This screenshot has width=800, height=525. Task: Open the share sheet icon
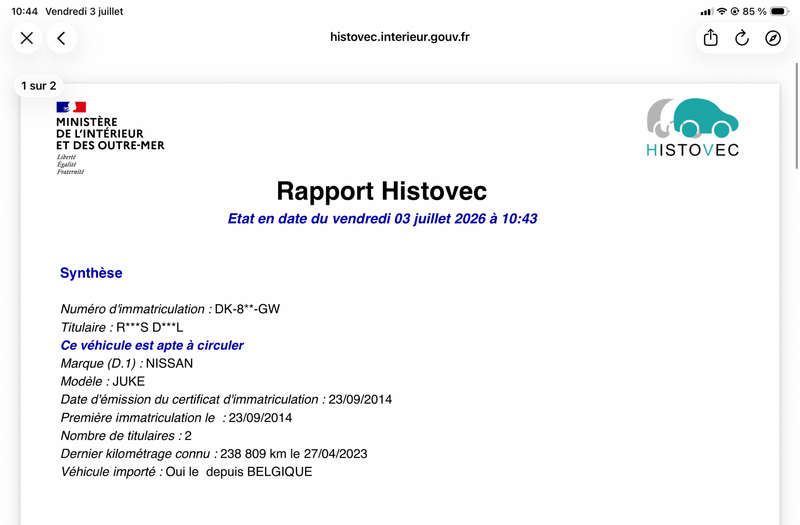pyautogui.click(x=711, y=38)
